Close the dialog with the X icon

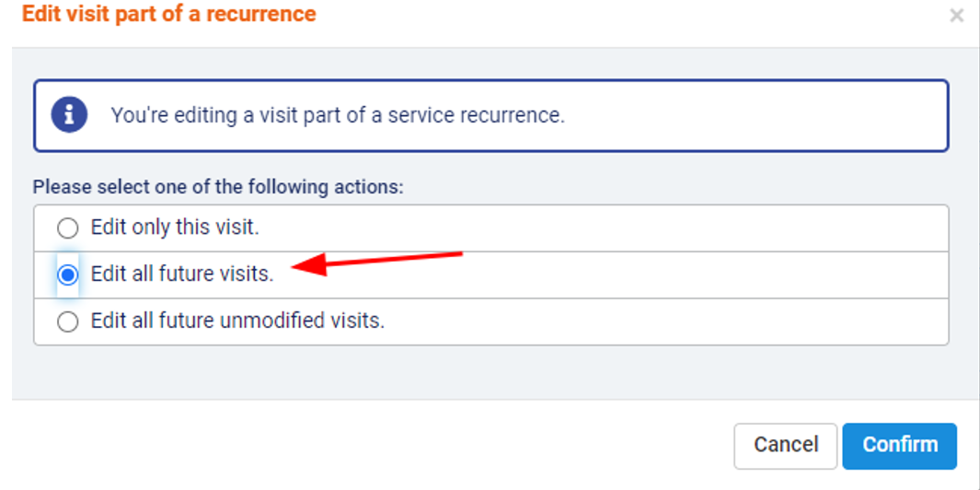click(x=956, y=16)
